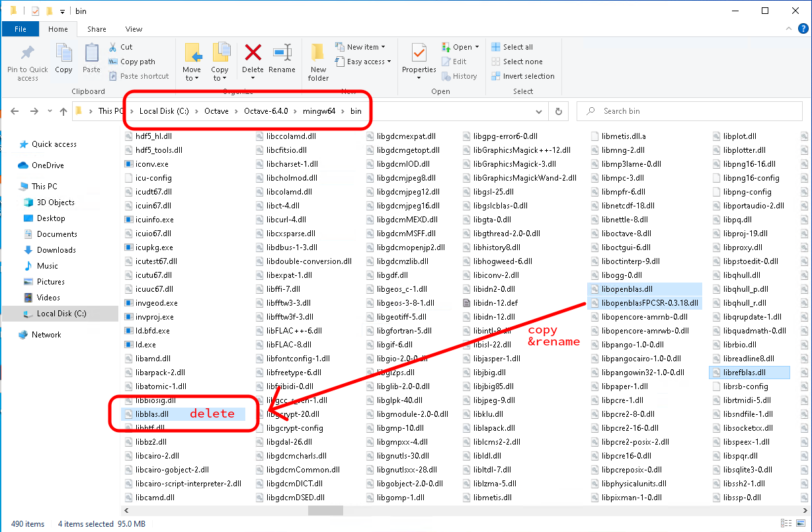
Task: Click Select all in ribbon
Action: tap(512, 47)
